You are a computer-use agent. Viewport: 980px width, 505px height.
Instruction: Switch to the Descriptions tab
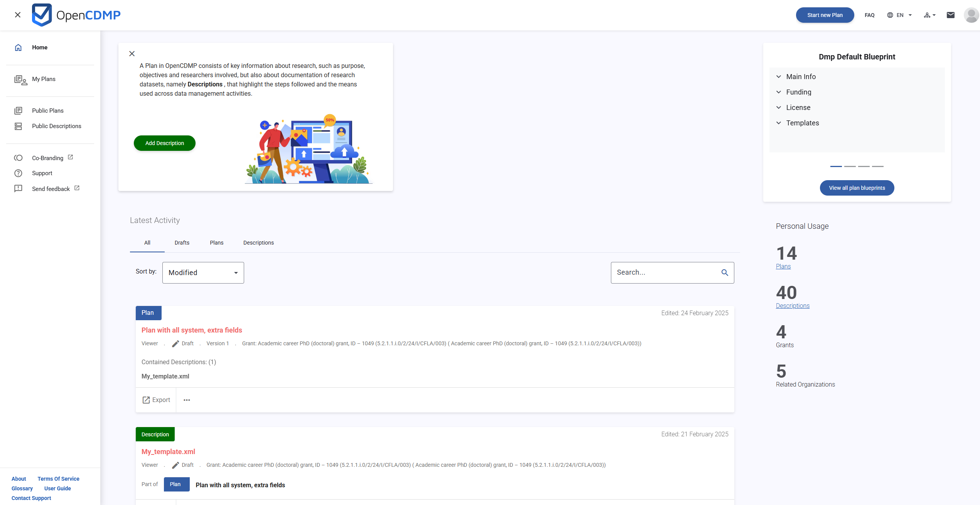tap(258, 243)
